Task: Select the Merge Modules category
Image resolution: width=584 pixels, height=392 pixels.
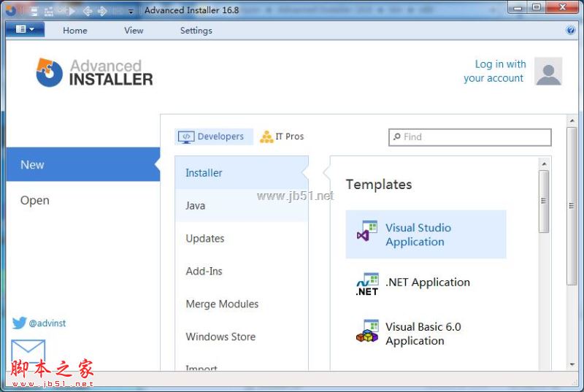Action: (242, 304)
